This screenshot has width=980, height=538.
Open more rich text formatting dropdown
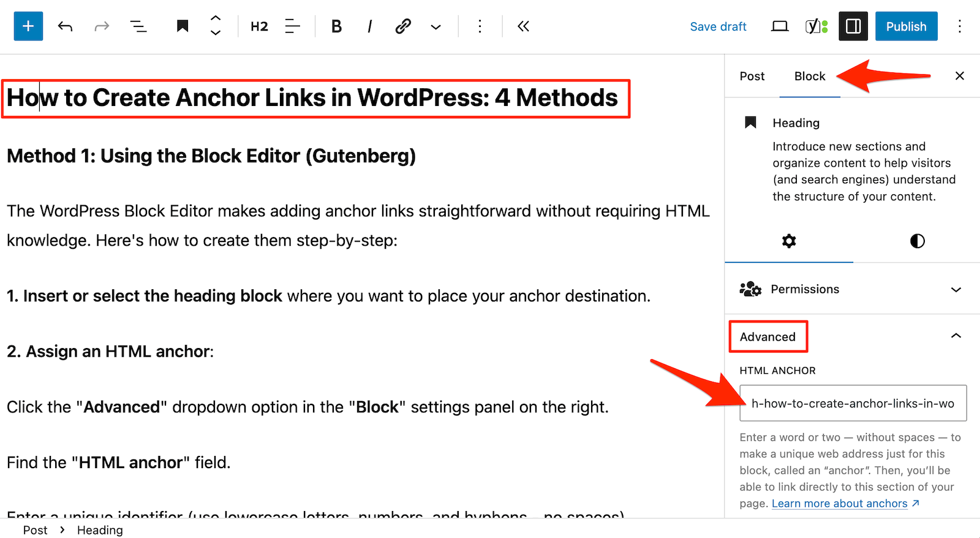coord(435,26)
